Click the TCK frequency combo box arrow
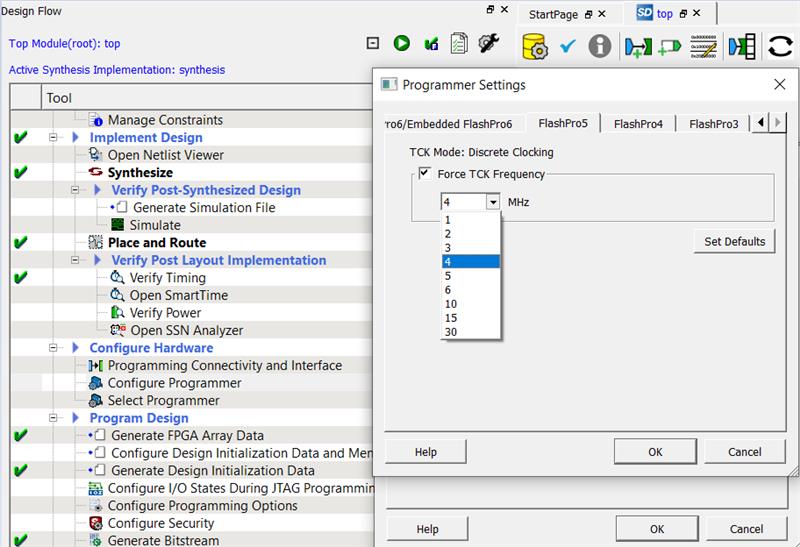The image size is (800, 547). [493, 202]
